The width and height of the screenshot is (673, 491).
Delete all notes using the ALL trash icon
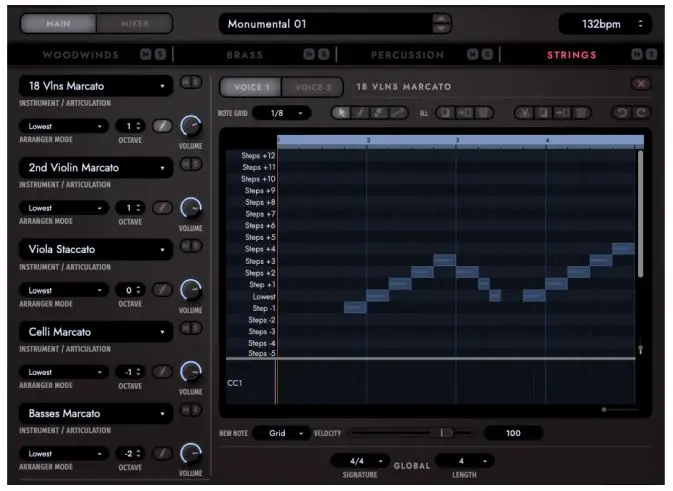(483, 113)
